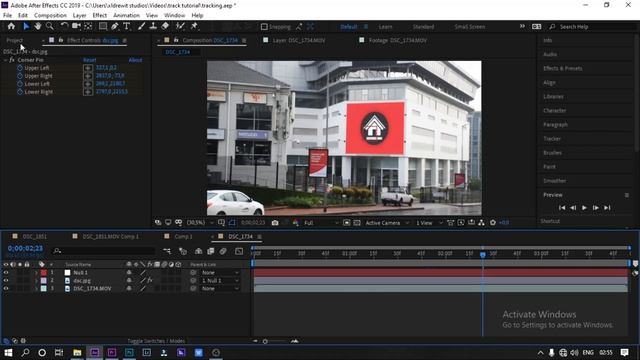Open DSC_1734.MOV parent dropdown
Viewport: 640px width, 360px height.
220,288
